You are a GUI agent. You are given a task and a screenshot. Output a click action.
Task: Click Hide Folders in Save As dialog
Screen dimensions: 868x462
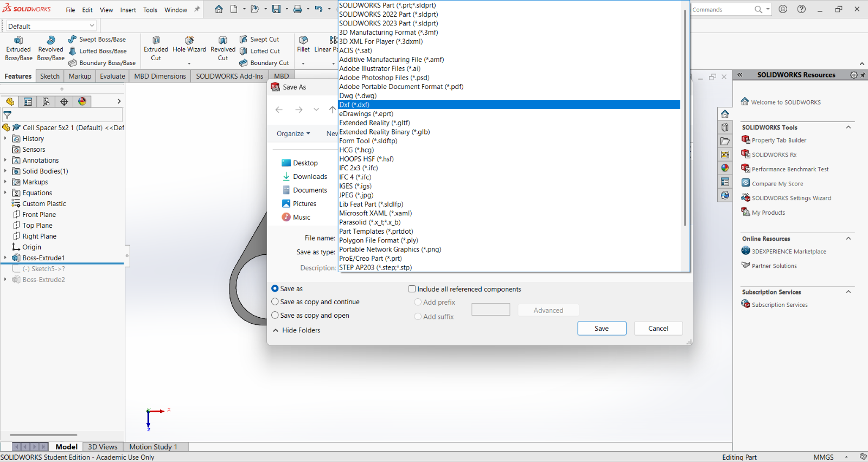click(296, 330)
